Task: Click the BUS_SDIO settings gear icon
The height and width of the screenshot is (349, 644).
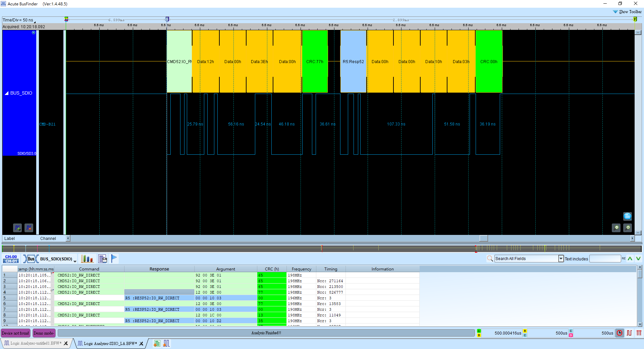Action: (x=34, y=33)
